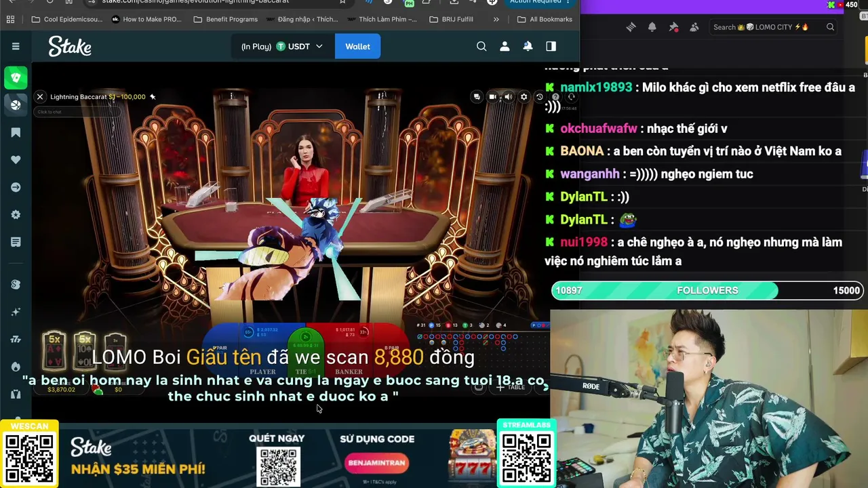Click username BAONA in chat

582,151
